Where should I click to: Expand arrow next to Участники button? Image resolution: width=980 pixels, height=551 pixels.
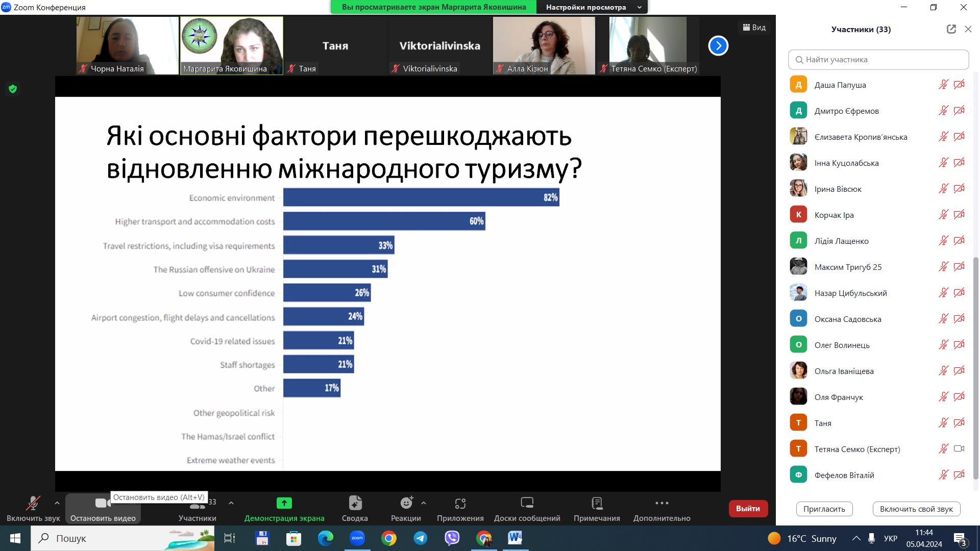(231, 503)
